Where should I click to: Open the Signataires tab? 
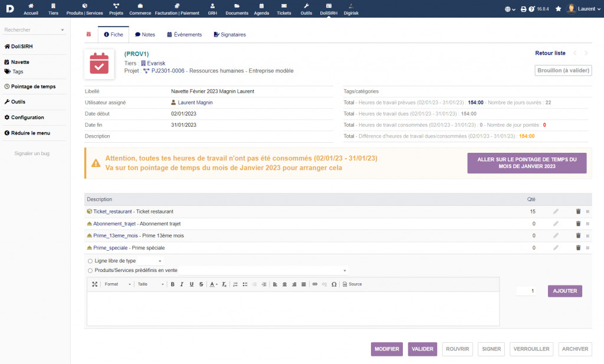229,35
